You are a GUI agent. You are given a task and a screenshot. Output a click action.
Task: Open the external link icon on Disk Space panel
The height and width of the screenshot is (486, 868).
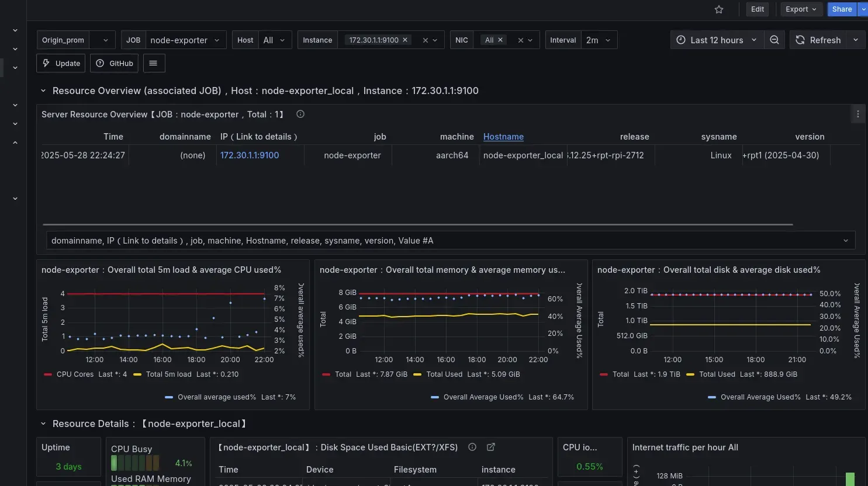(x=491, y=447)
